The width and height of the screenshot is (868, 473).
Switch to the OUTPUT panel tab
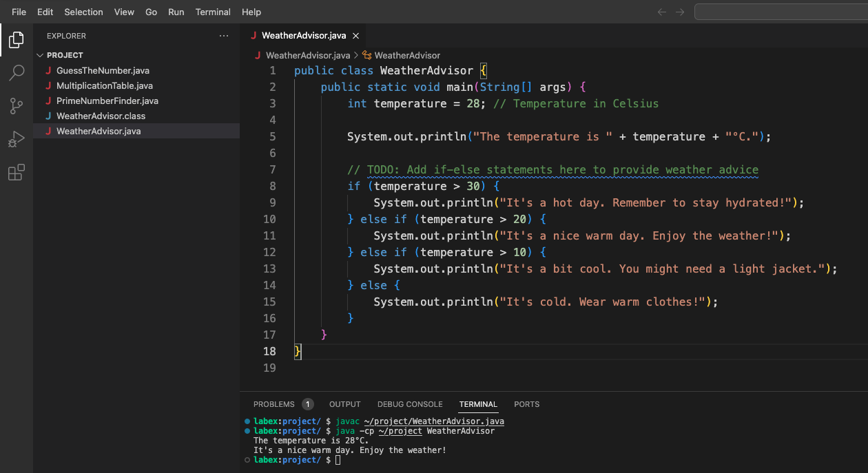pyautogui.click(x=344, y=404)
